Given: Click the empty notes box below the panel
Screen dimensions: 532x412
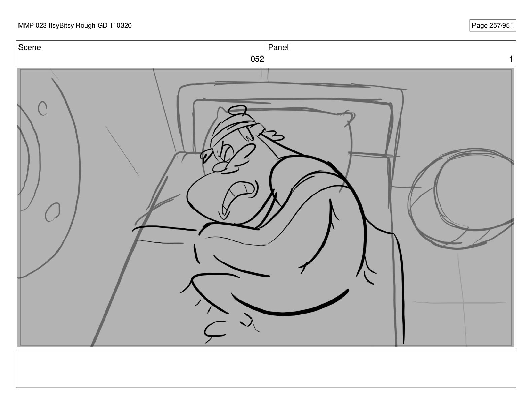Looking at the screenshot, I should point(266,369).
